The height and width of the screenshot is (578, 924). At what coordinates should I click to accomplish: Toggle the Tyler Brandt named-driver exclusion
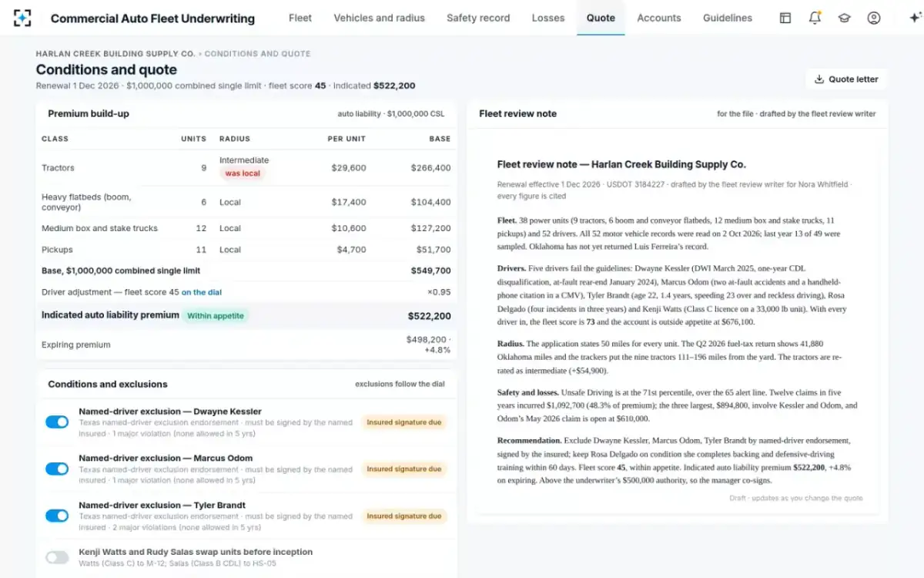57,516
